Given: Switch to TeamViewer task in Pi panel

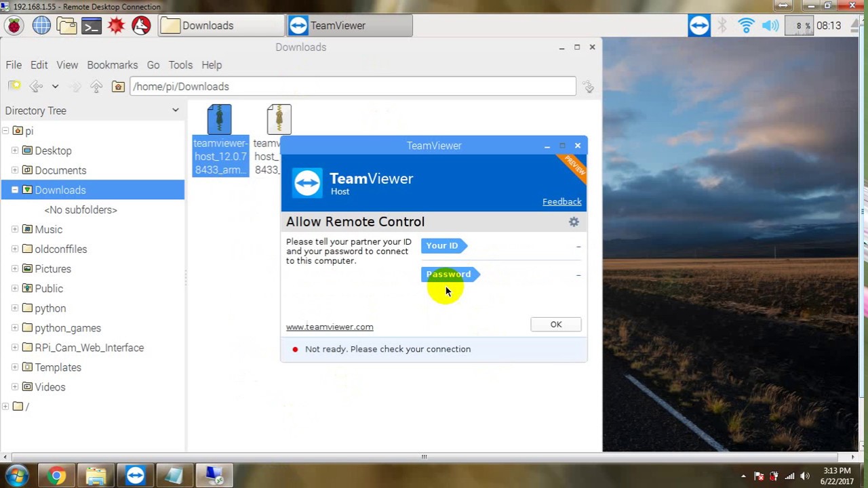Looking at the screenshot, I should point(350,26).
